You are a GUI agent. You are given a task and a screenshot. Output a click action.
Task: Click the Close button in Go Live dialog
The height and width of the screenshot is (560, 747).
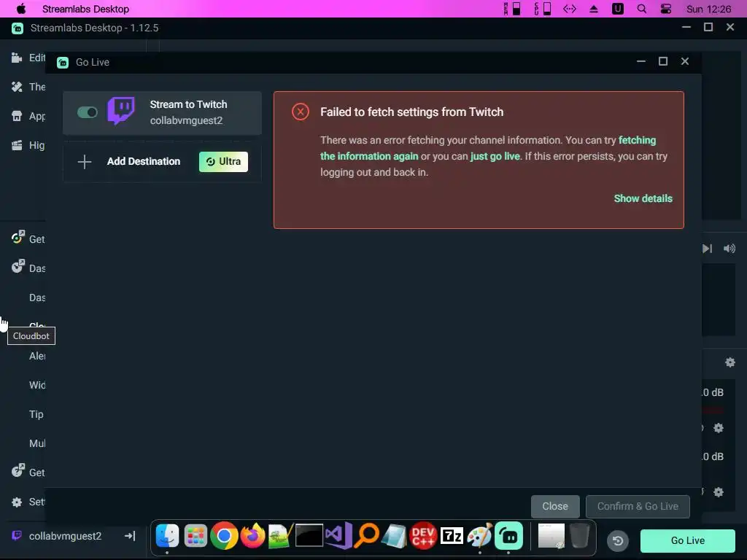pos(555,506)
